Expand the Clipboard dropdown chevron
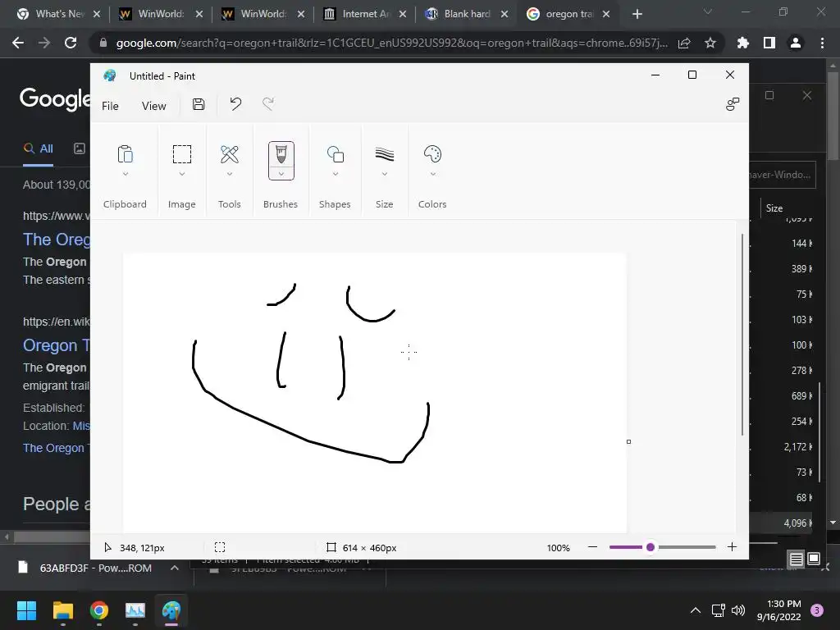 (x=126, y=174)
